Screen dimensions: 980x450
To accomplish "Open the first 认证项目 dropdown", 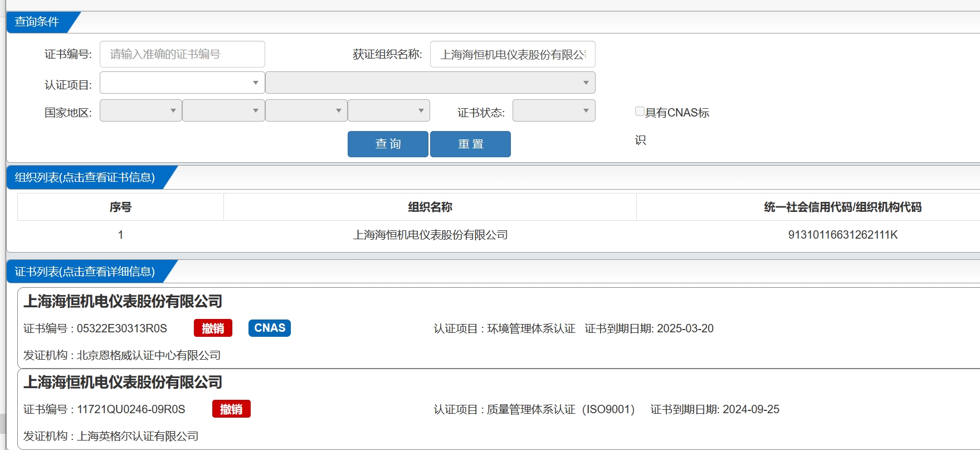I will click(x=182, y=83).
